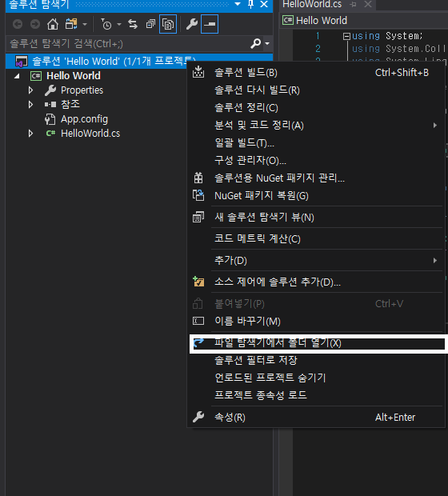Viewport: 448px width, 496px height.
Task: Choose 솔루션 빌드(B) from context menu
Action: 316,73
